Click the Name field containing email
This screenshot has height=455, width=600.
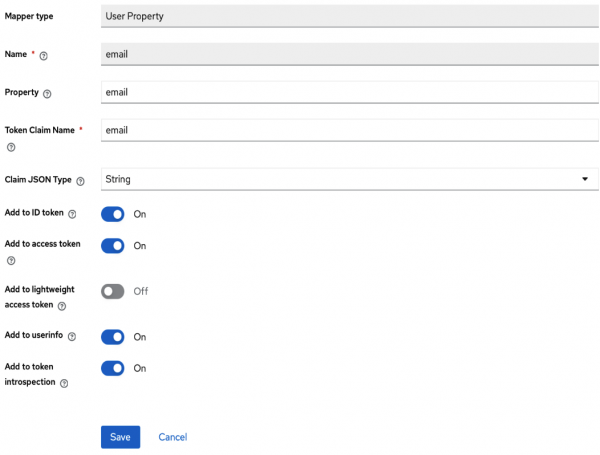pos(349,54)
